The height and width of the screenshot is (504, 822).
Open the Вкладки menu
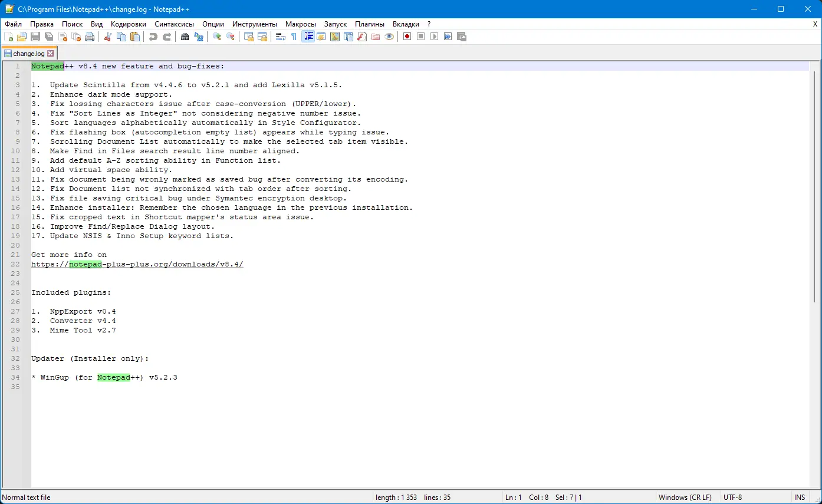[406, 24]
